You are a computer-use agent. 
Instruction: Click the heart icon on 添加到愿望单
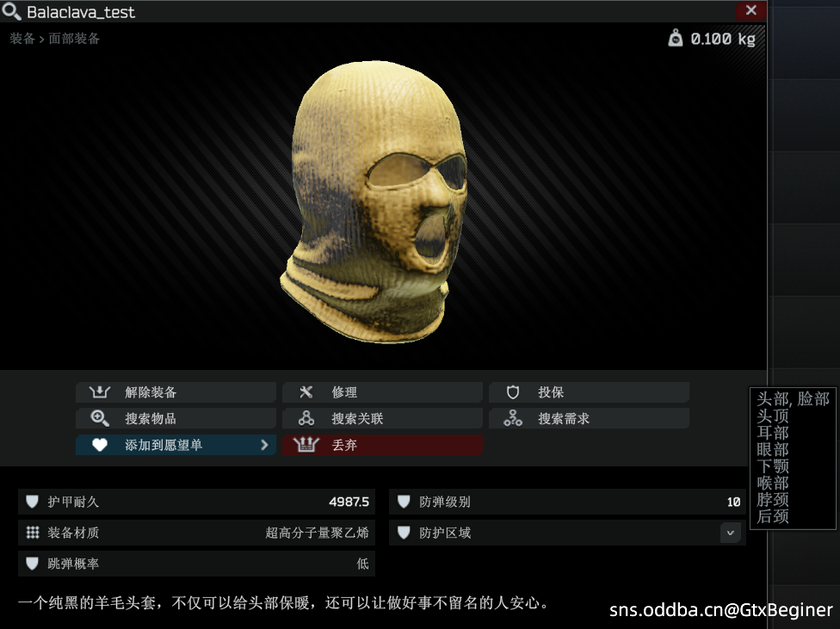[100, 446]
